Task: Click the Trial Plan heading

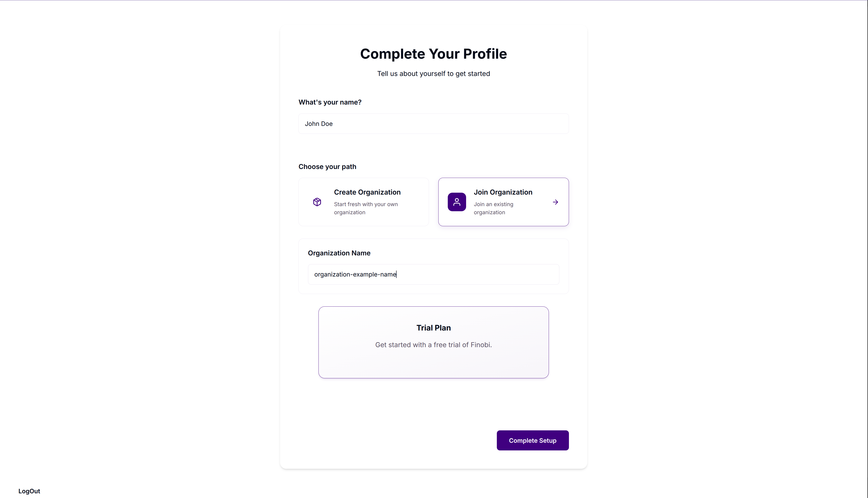Action: (x=433, y=328)
